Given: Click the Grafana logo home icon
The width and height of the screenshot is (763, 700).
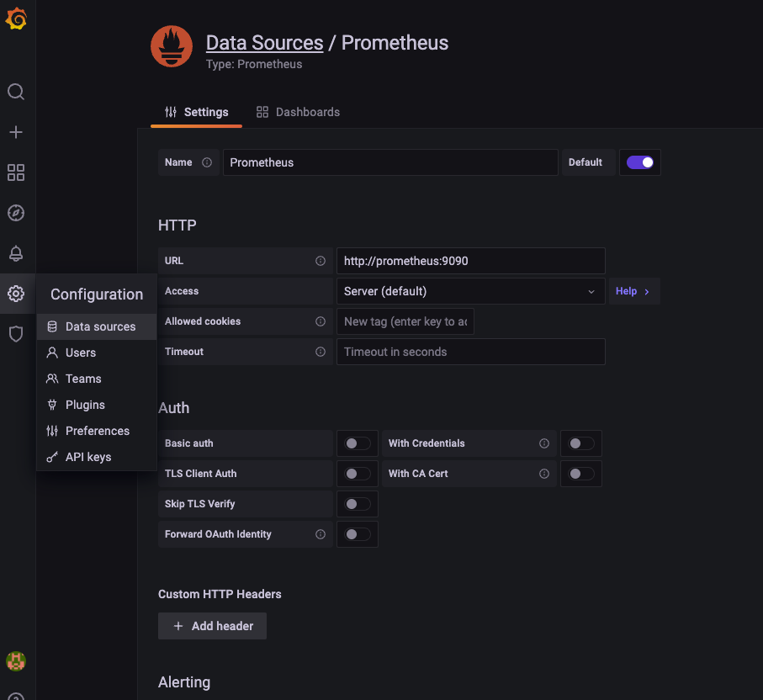Looking at the screenshot, I should coord(16,19).
